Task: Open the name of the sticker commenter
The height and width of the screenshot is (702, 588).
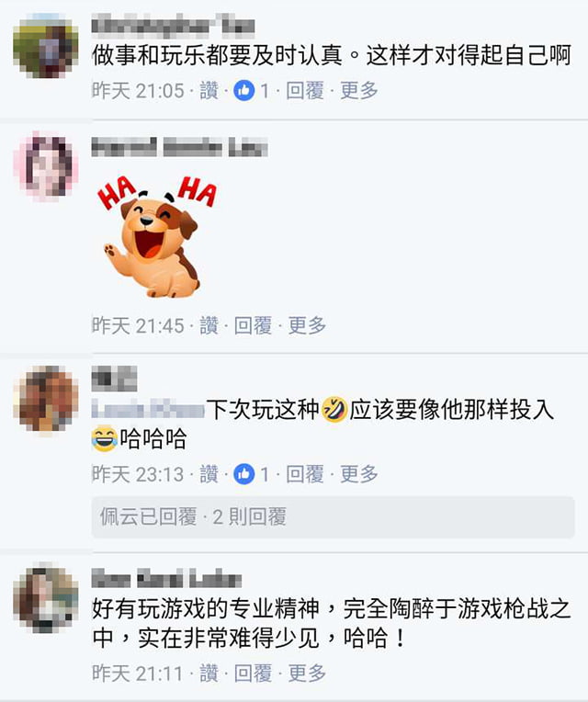Action: (x=179, y=147)
